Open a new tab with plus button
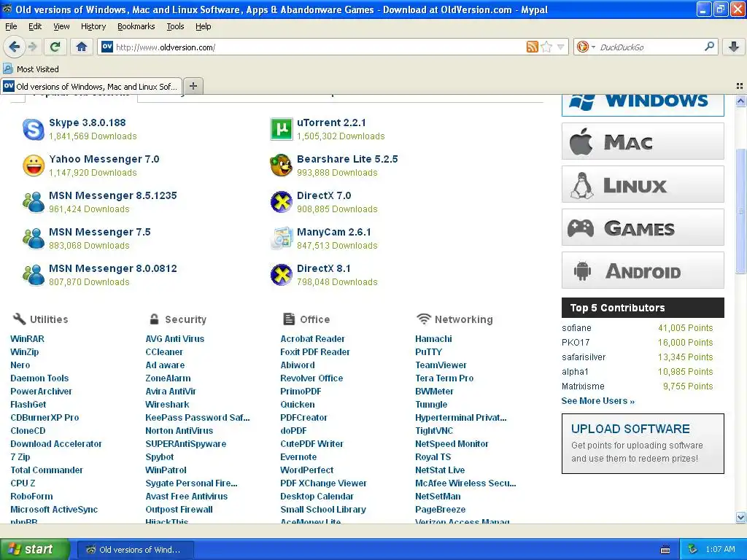 coord(193,86)
